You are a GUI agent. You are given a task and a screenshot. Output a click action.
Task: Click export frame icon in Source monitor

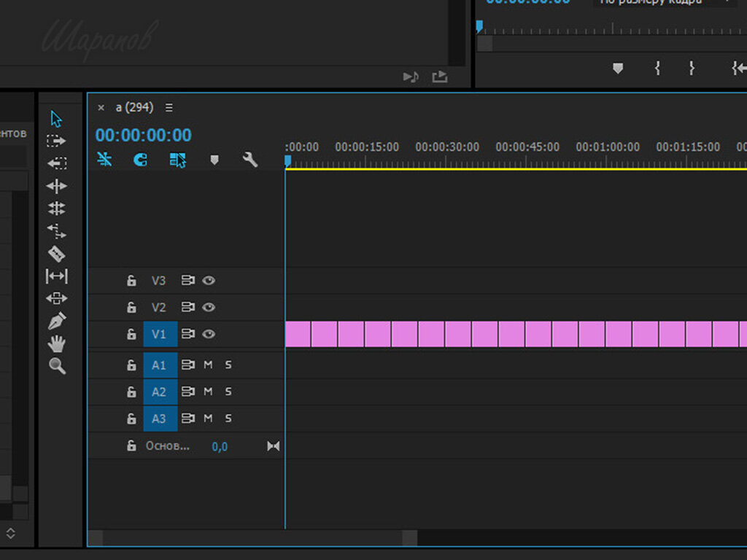pyautogui.click(x=440, y=77)
